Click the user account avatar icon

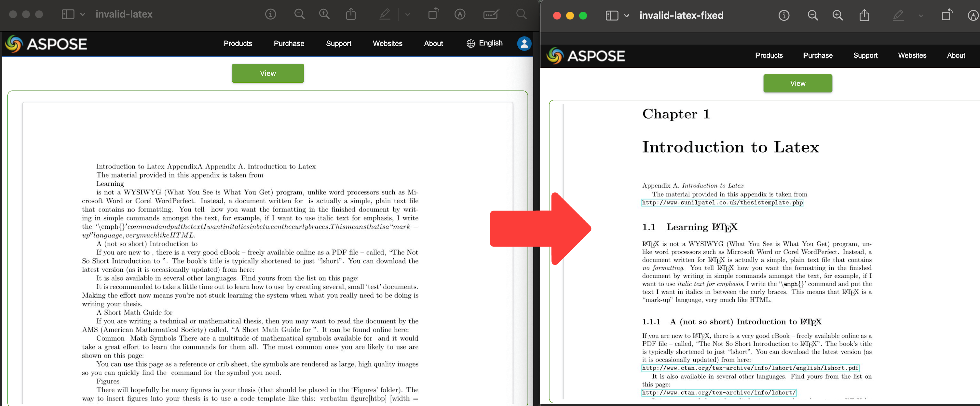coord(524,43)
